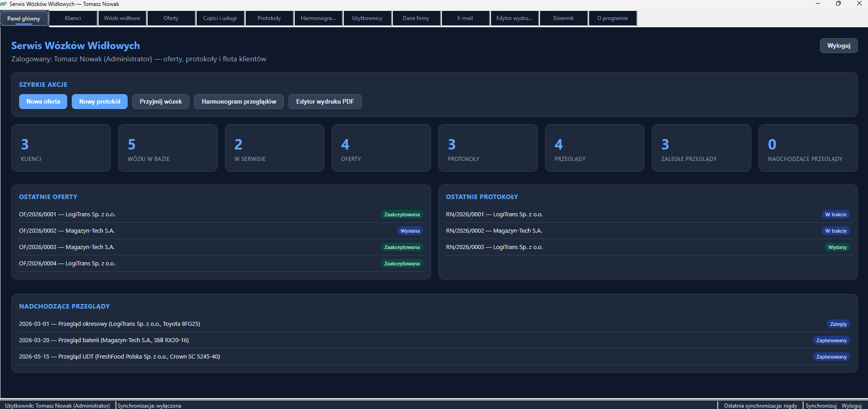
Task: Switch to the Dziennik tab
Action: (564, 18)
